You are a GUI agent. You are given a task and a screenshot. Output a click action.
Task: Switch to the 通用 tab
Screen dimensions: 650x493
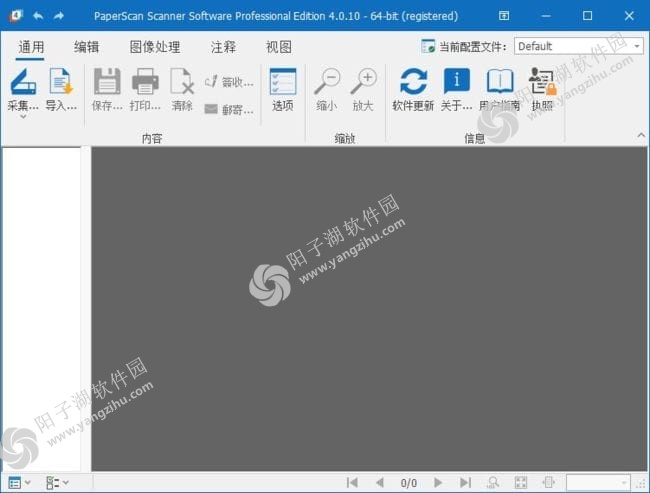[31, 47]
